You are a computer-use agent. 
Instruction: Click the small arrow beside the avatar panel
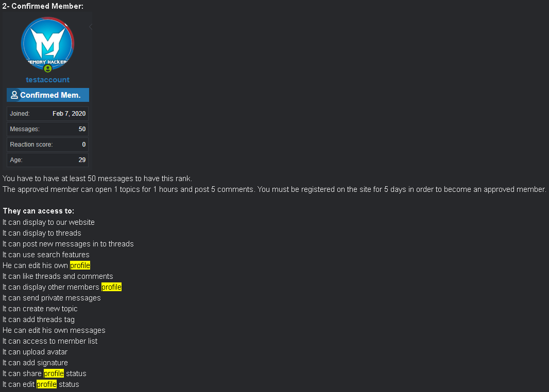click(91, 27)
